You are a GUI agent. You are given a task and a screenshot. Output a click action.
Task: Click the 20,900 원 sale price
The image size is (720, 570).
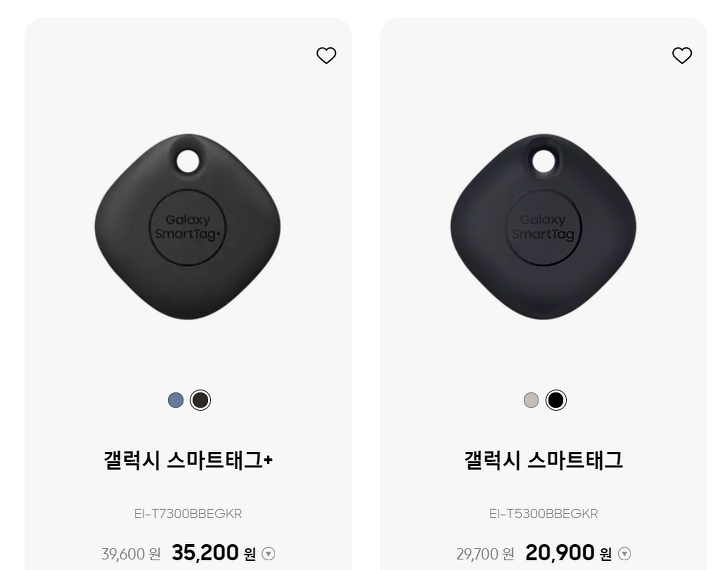(x=568, y=553)
